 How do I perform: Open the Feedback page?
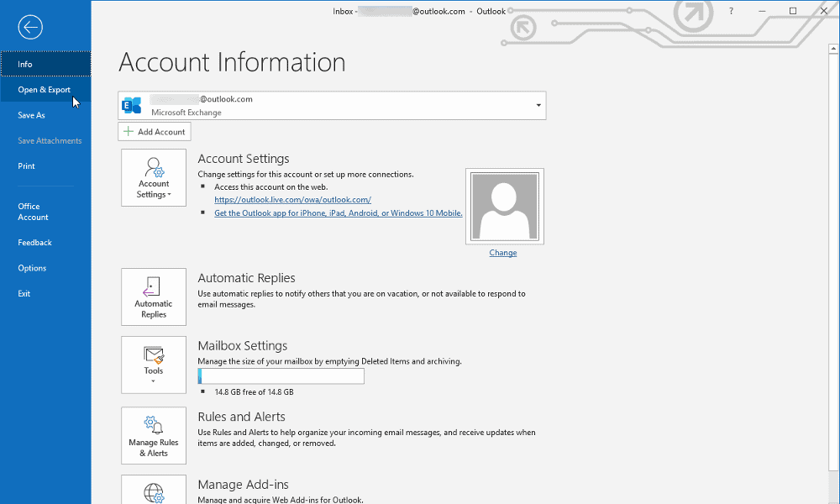pyautogui.click(x=45, y=243)
